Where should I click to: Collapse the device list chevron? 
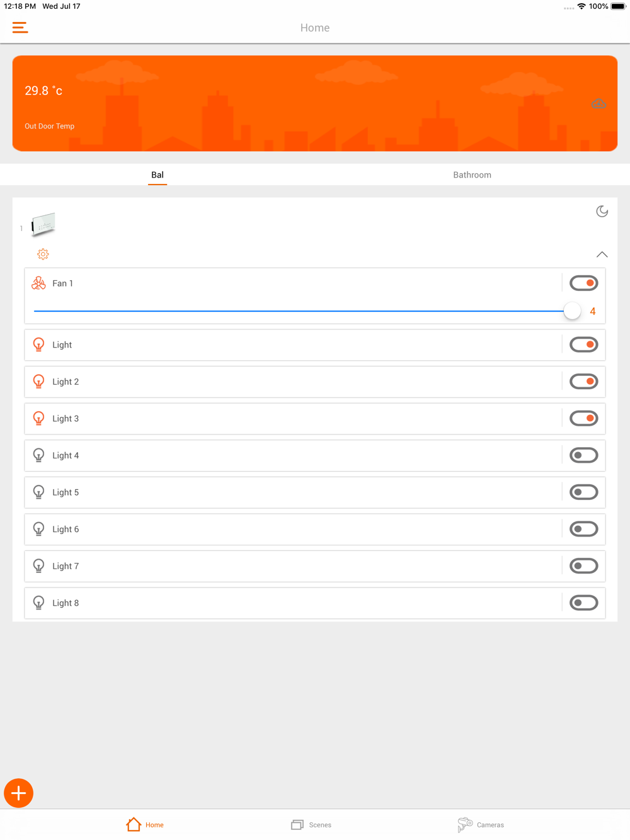(602, 254)
